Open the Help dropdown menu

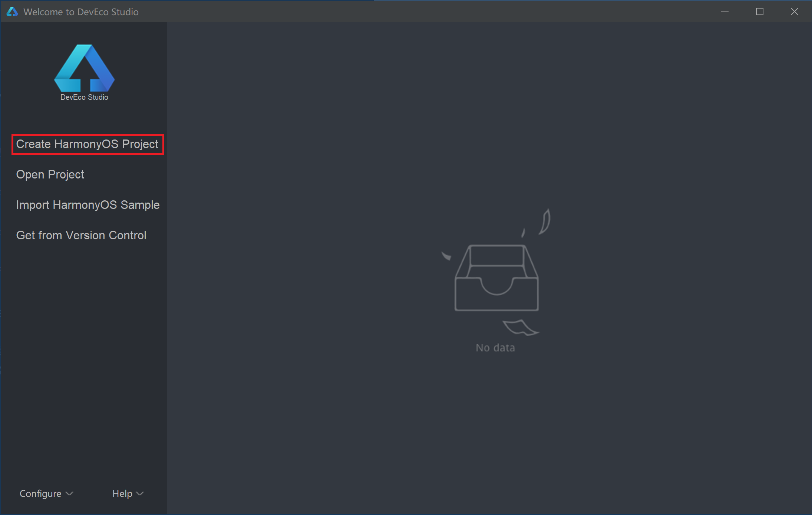(128, 493)
